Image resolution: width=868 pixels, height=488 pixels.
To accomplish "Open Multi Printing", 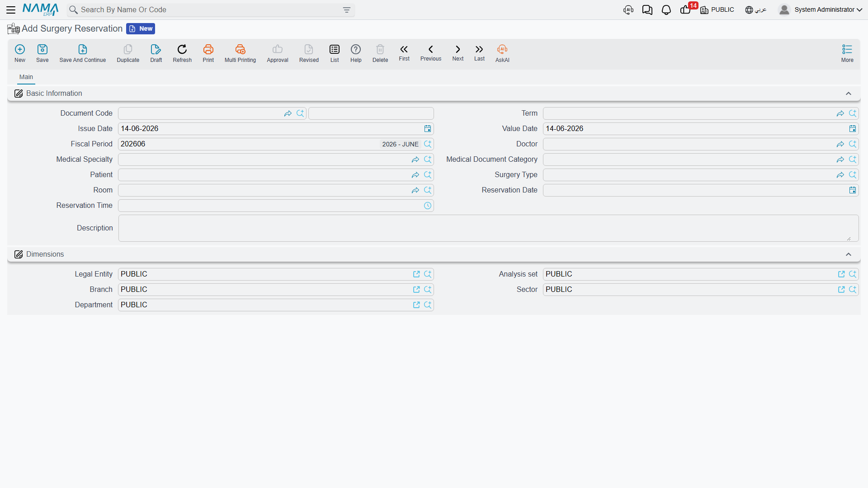I will point(240,53).
